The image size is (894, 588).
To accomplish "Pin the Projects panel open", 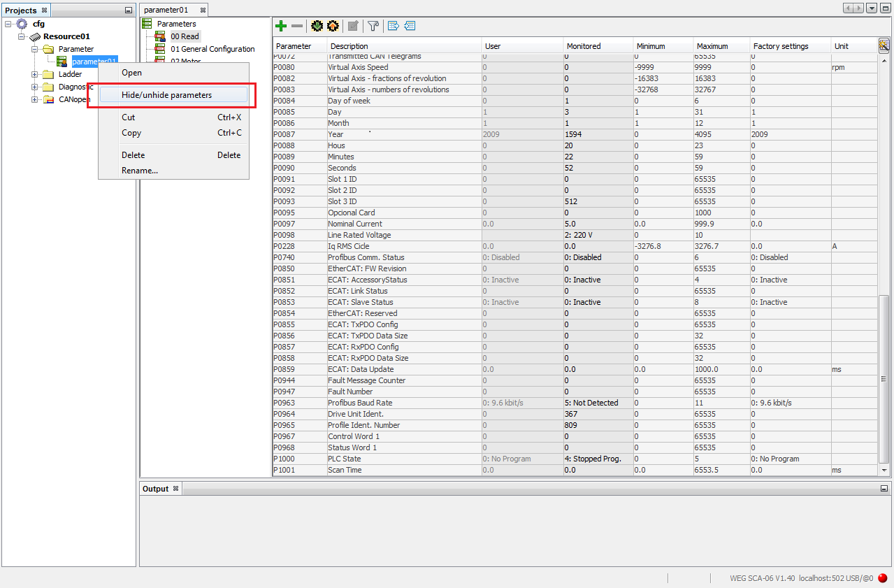I will 127,8.
